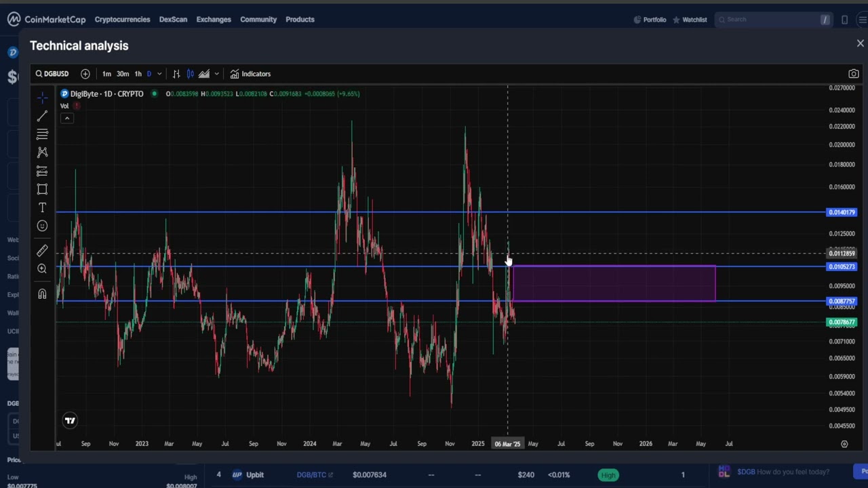Select the trend line drawing tool
This screenshot has width=868, height=488.
coord(42,116)
